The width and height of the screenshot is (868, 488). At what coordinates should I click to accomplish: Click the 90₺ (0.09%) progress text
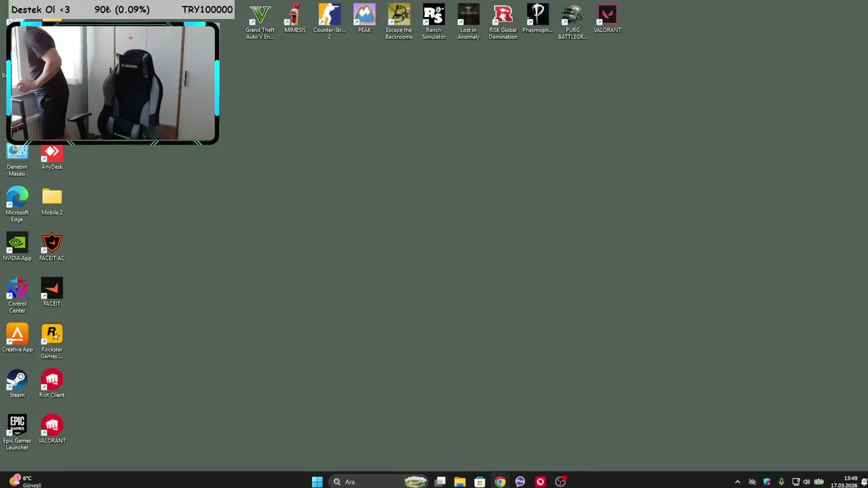[122, 9]
